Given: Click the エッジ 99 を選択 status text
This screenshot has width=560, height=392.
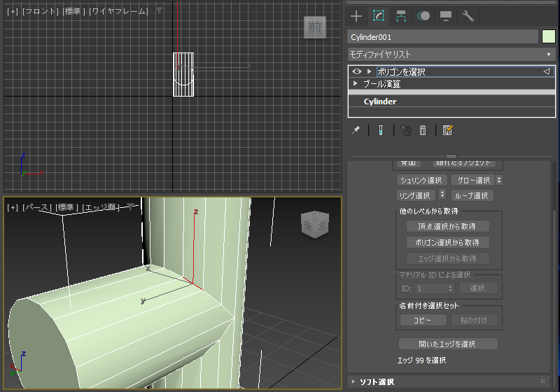Looking at the screenshot, I should click(422, 360).
